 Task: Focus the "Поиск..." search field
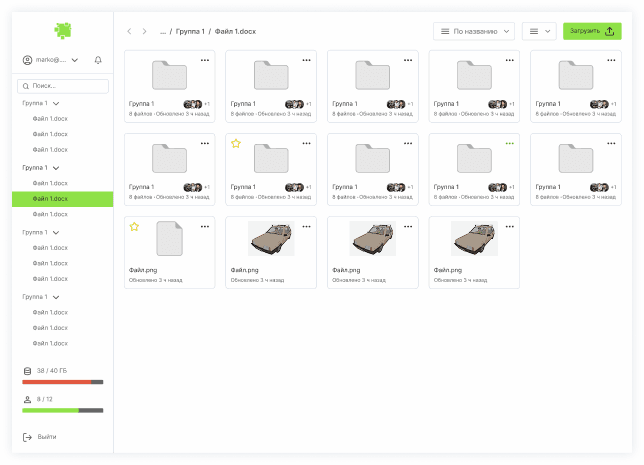point(63,86)
